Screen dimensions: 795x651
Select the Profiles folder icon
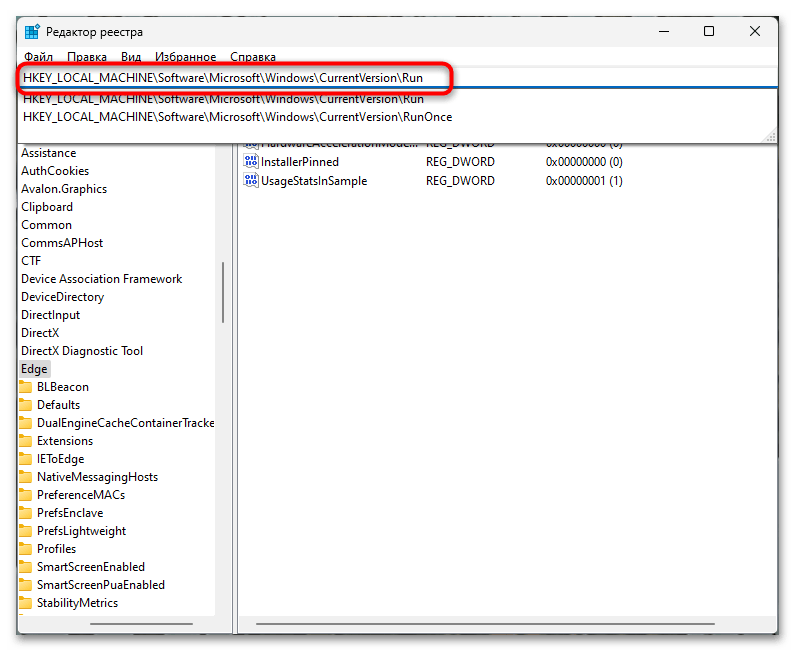click(25, 549)
